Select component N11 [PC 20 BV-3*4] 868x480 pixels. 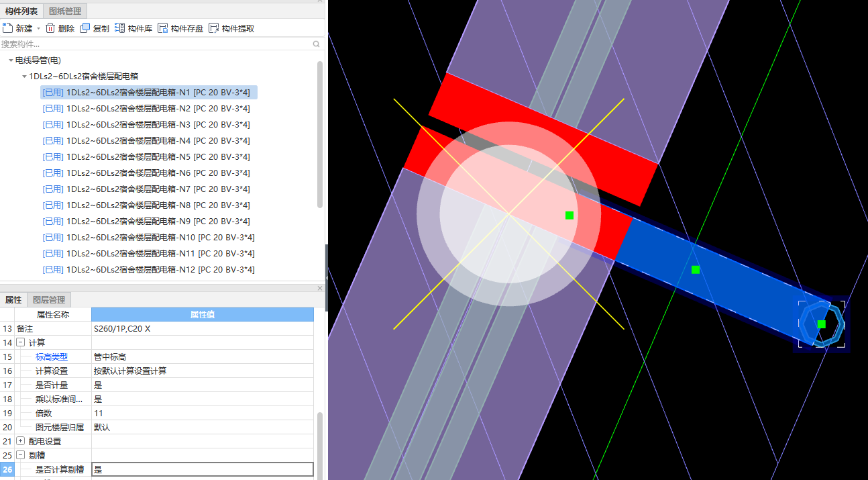pos(148,254)
